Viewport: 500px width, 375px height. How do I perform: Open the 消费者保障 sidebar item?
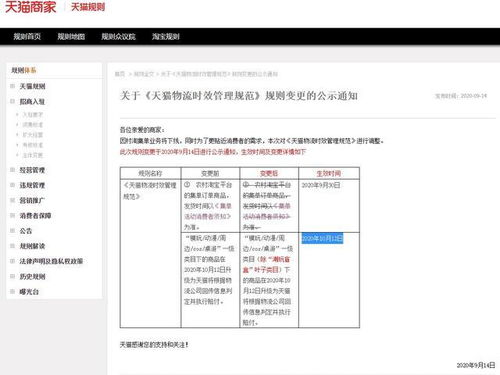35,216
